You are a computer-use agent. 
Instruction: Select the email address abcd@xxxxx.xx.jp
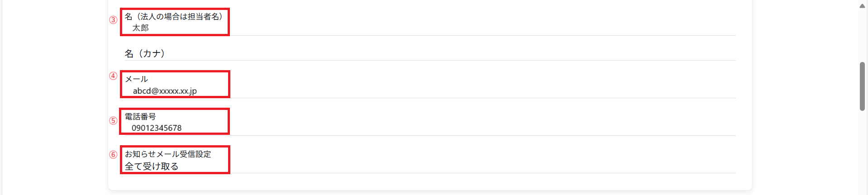click(165, 91)
